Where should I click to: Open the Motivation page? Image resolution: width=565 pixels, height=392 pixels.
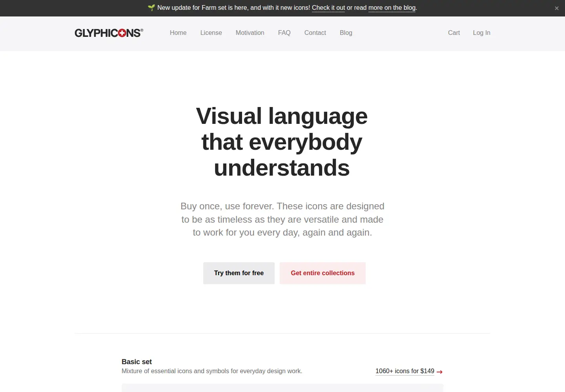pyautogui.click(x=250, y=33)
